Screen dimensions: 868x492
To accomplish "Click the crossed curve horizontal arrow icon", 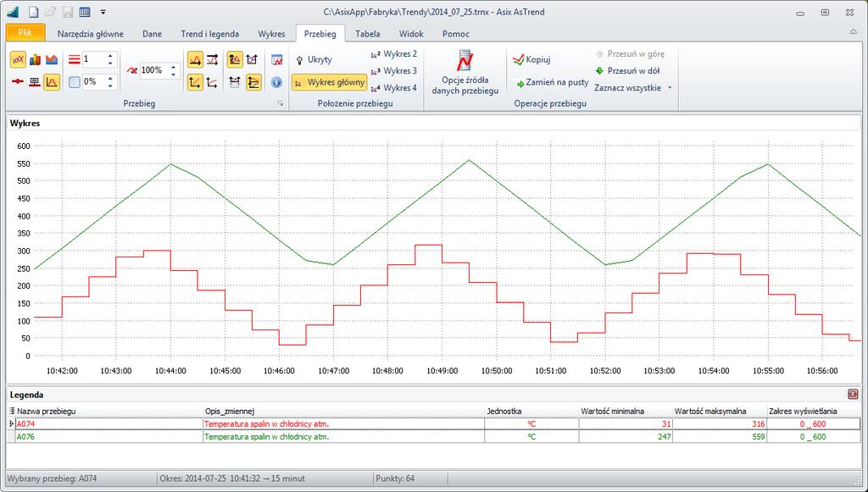I will tap(212, 59).
